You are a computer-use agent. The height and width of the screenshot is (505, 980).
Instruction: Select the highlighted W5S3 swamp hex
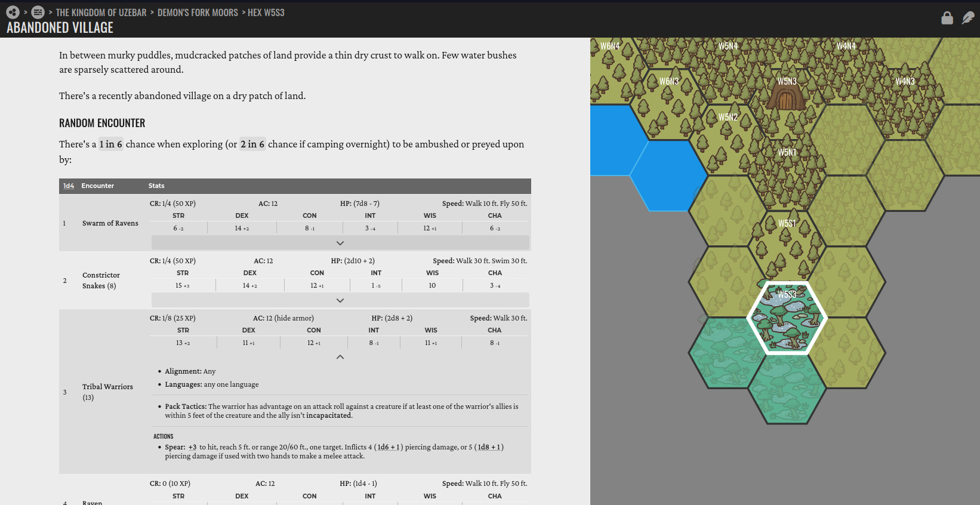(787, 318)
